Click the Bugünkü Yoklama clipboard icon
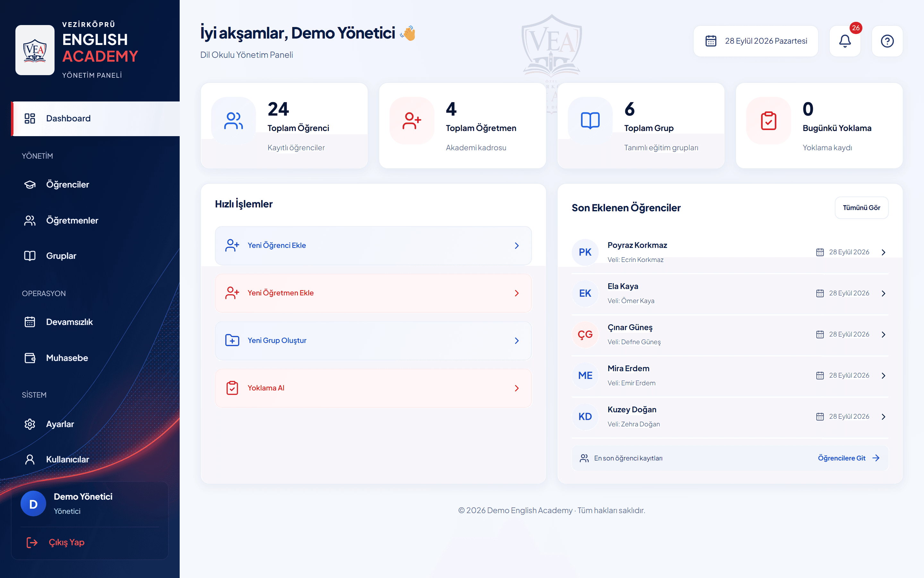924x578 pixels. tap(768, 120)
